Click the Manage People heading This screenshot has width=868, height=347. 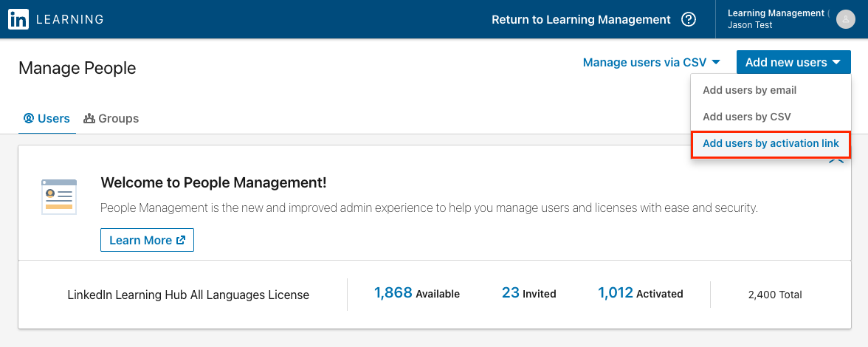77,69
